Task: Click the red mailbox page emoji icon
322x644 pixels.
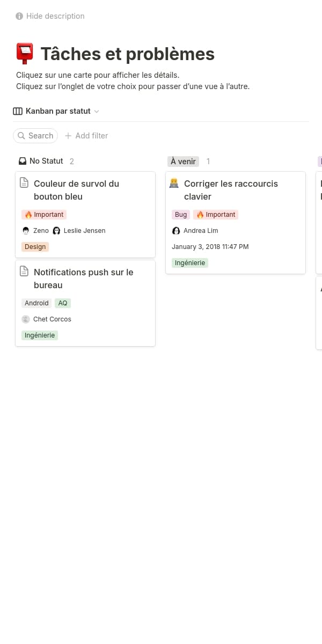Action: (x=24, y=53)
